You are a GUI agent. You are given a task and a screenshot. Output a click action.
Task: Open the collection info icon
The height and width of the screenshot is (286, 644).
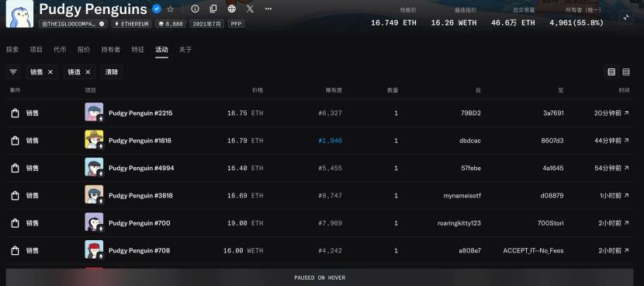coord(195,9)
